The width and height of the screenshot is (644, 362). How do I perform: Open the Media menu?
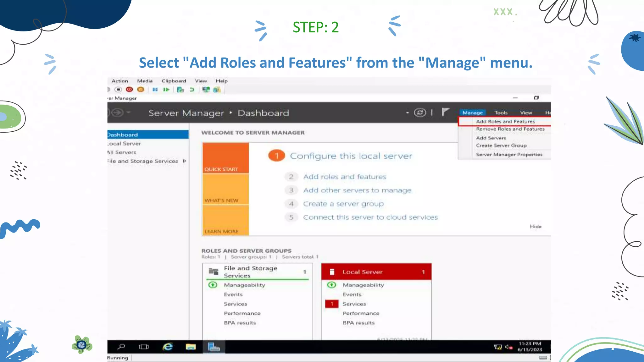(x=145, y=81)
